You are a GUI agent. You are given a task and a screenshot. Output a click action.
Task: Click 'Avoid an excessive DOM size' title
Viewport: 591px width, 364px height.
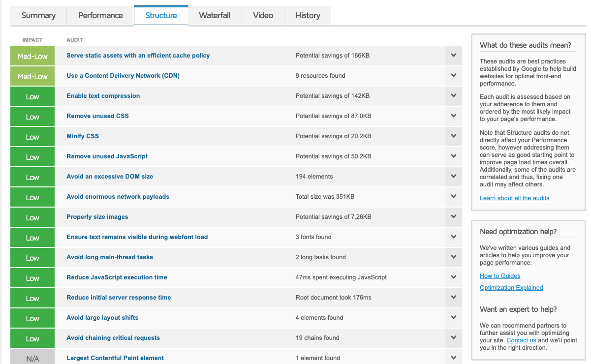pyautogui.click(x=110, y=177)
